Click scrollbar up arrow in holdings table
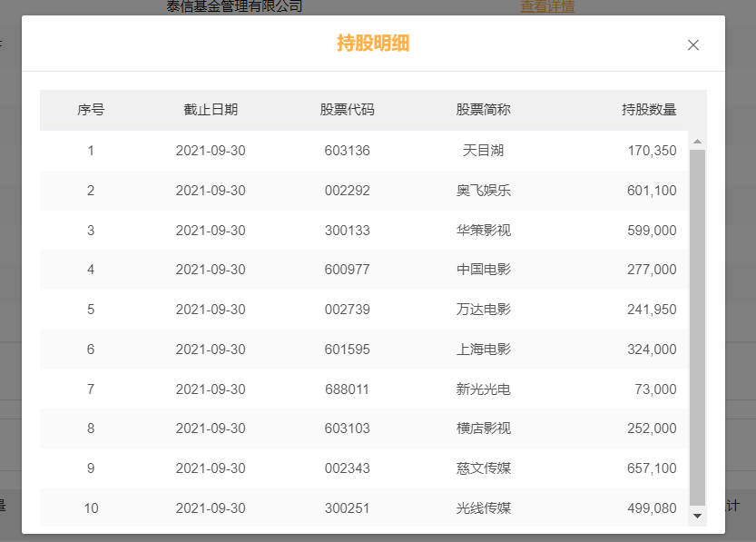The image size is (756, 542). click(x=697, y=142)
